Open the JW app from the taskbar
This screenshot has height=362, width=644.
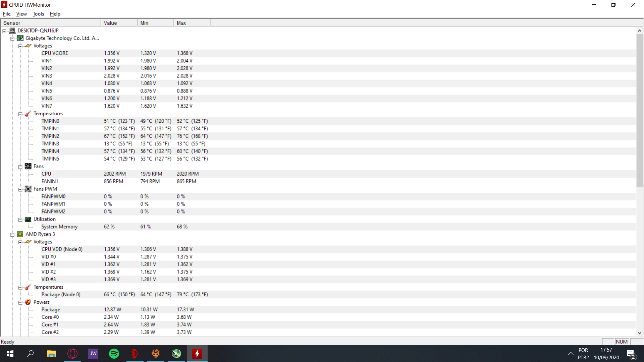point(93,354)
